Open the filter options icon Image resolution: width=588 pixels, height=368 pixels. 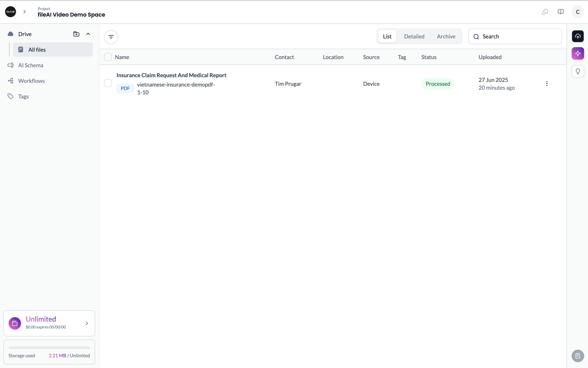[x=111, y=37]
